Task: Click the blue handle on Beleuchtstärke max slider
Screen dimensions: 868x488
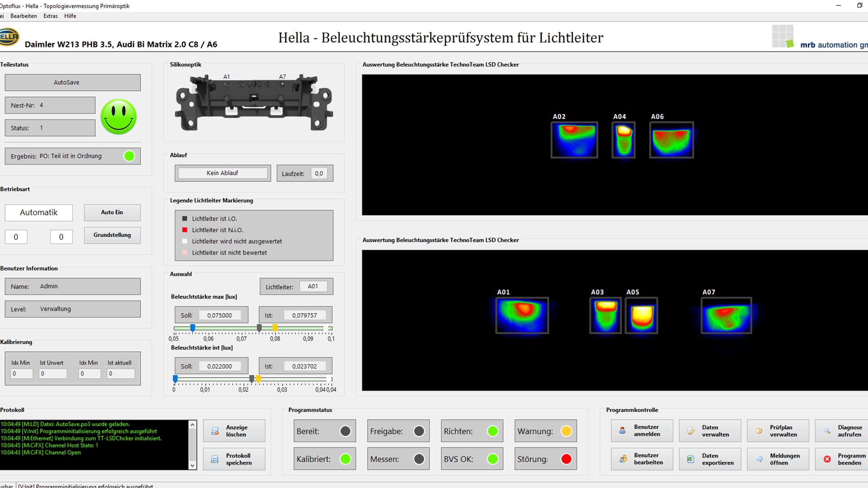Action: [193, 328]
